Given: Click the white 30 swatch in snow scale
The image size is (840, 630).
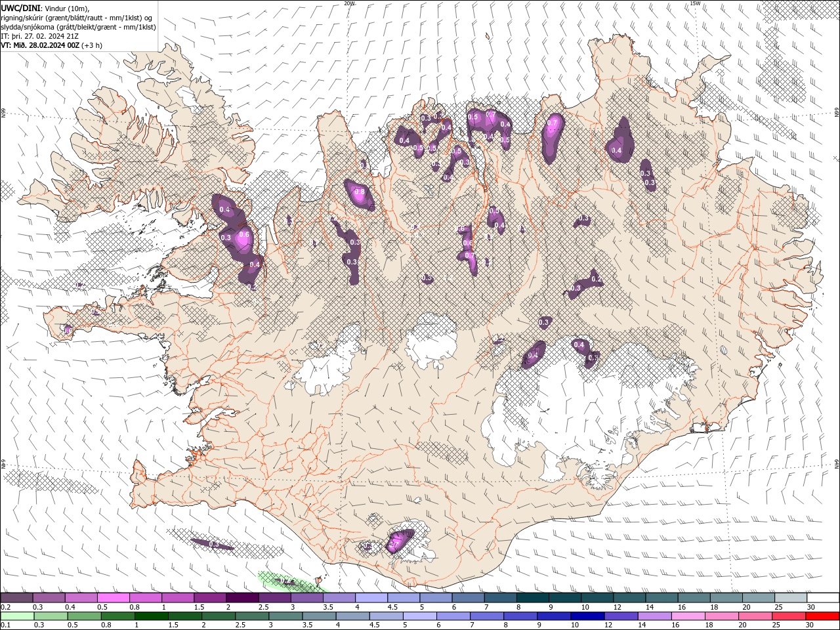Looking at the screenshot, I should 823,598.
